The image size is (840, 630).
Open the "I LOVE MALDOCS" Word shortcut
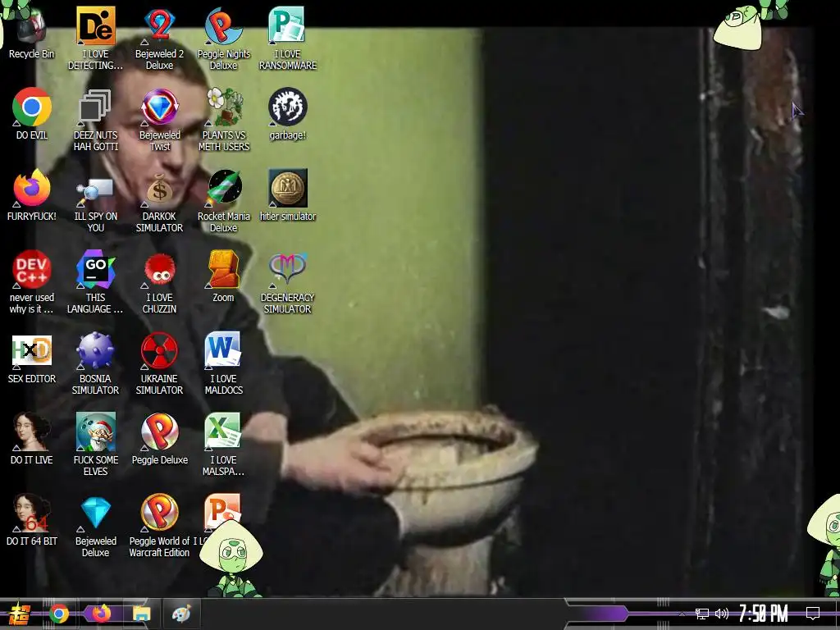[x=223, y=364]
